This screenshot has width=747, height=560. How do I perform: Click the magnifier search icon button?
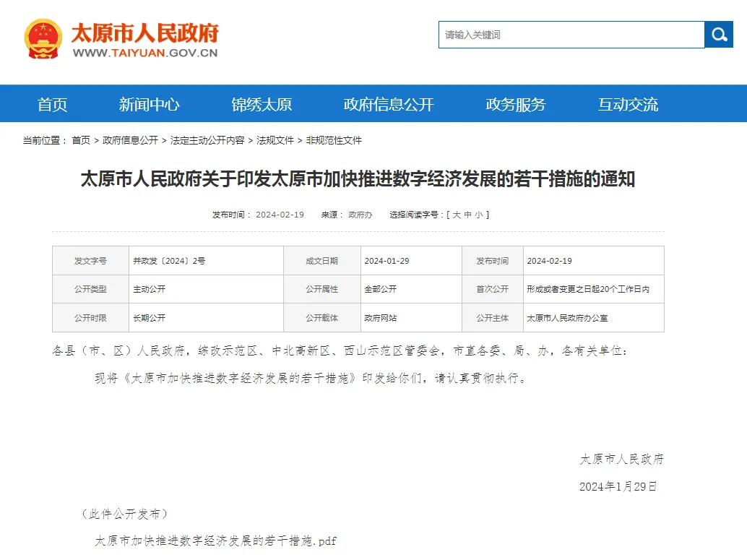pyautogui.click(x=718, y=34)
